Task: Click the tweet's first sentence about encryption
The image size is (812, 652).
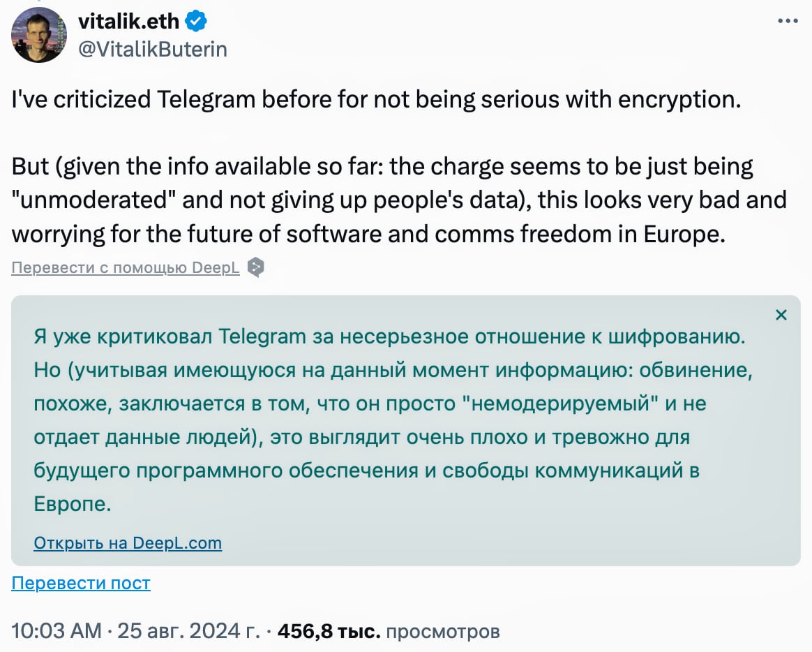Action: click(x=376, y=100)
